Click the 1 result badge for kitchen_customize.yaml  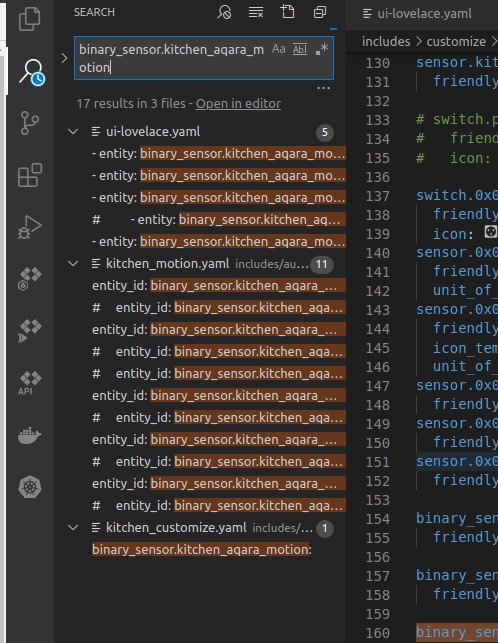(324, 528)
